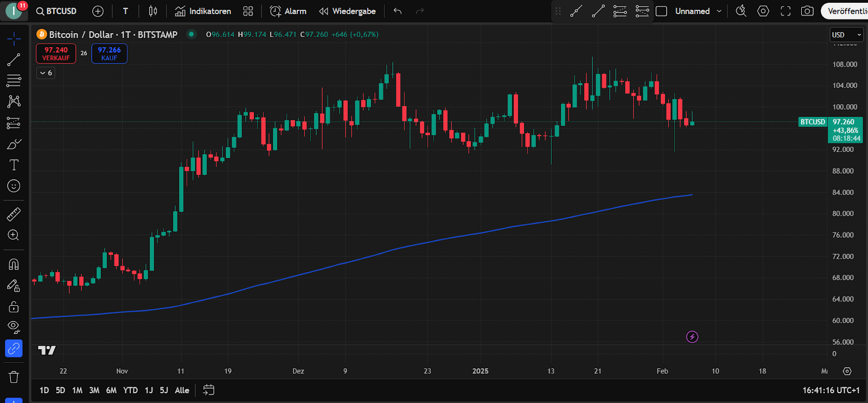Select the 3M time range

coord(94,390)
